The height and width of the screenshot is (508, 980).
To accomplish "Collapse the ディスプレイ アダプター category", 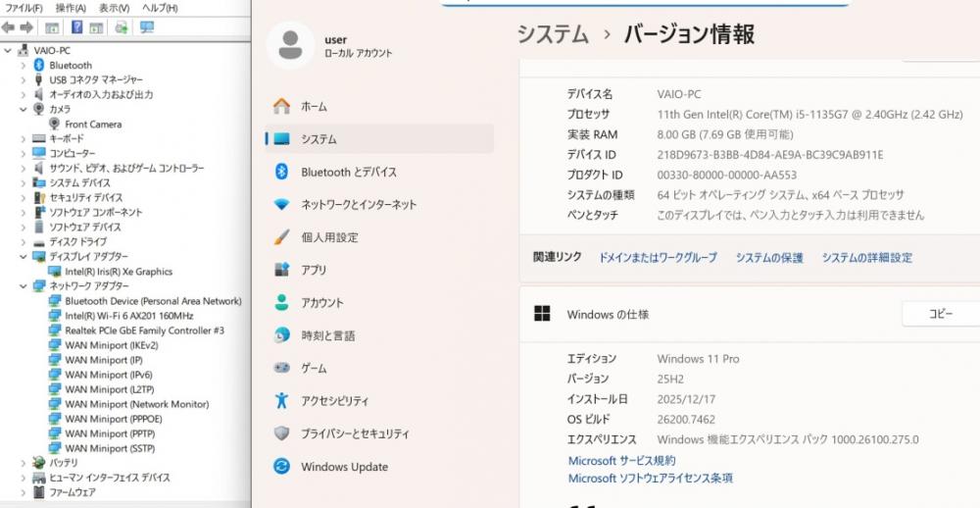I will pyautogui.click(x=24, y=257).
